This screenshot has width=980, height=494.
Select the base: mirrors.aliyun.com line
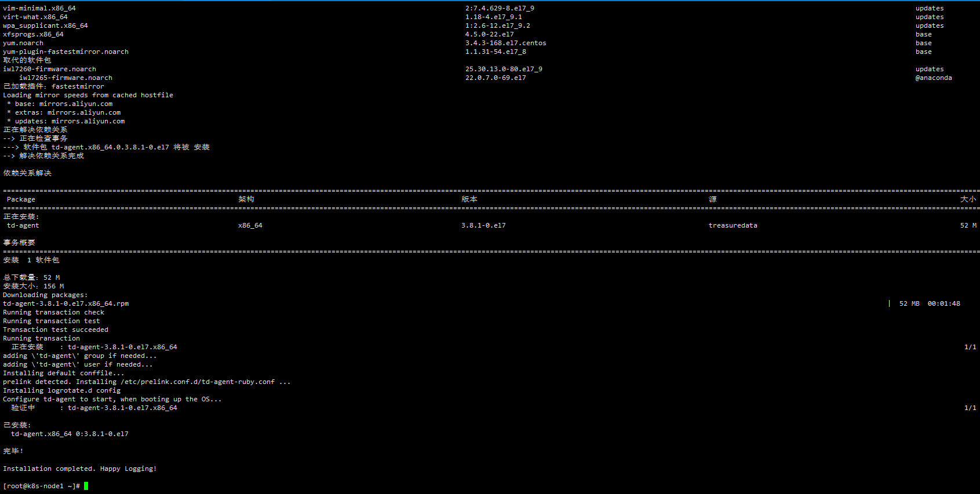60,104
